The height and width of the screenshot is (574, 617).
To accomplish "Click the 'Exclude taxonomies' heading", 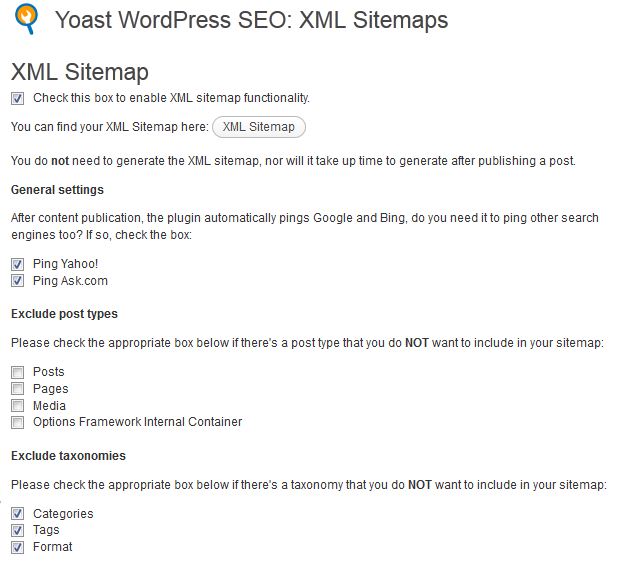I will pyautogui.click(x=68, y=456).
